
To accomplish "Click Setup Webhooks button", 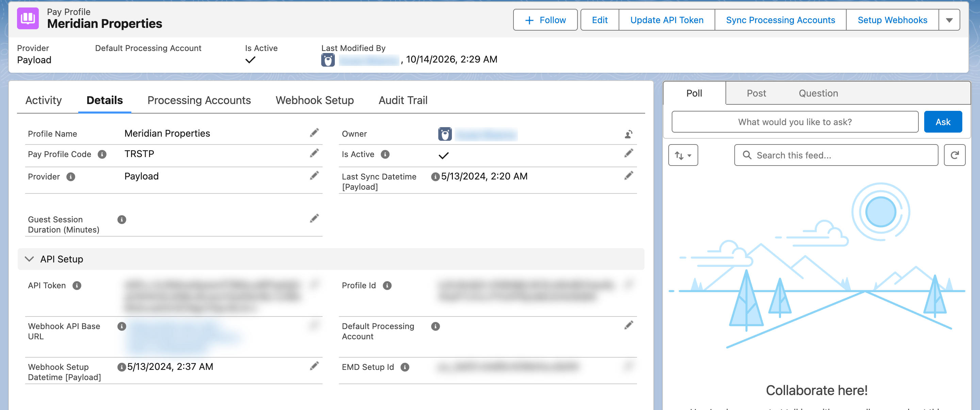I will click(x=892, y=20).
